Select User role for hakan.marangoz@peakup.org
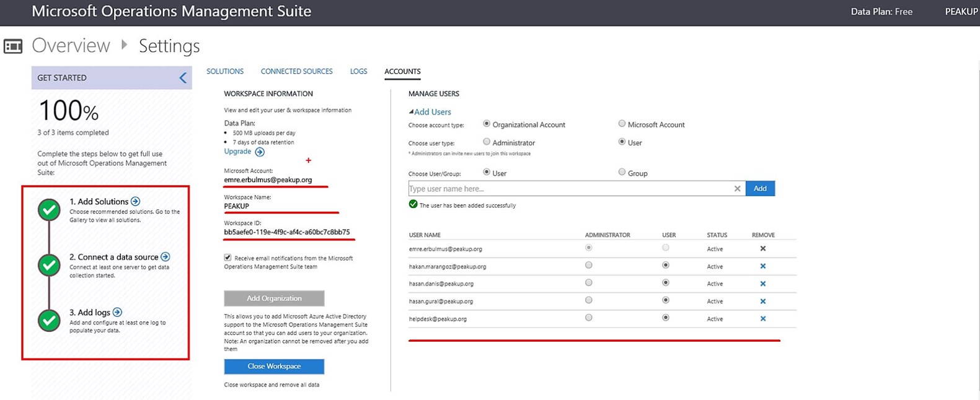This screenshot has width=980, height=400. (x=666, y=266)
